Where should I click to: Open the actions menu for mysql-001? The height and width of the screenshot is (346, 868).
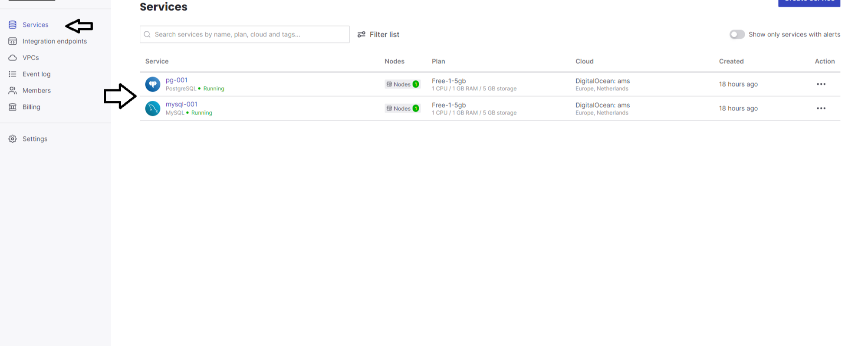821,109
